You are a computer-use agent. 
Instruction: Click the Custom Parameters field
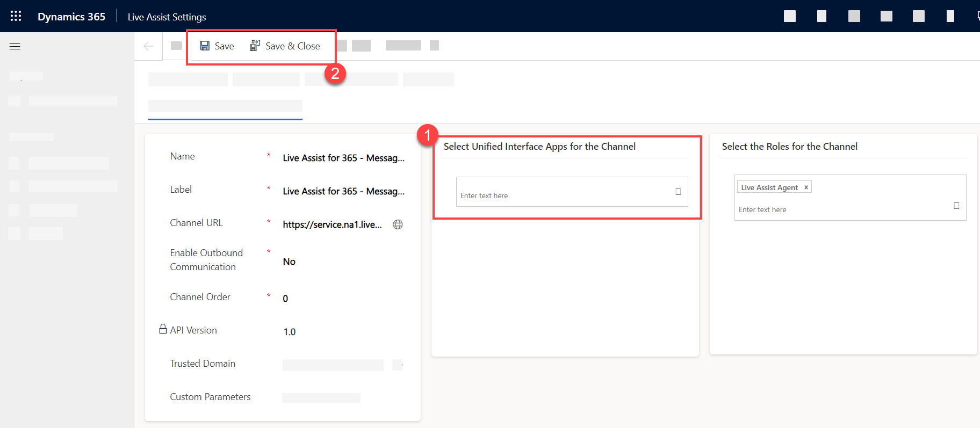pos(321,398)
